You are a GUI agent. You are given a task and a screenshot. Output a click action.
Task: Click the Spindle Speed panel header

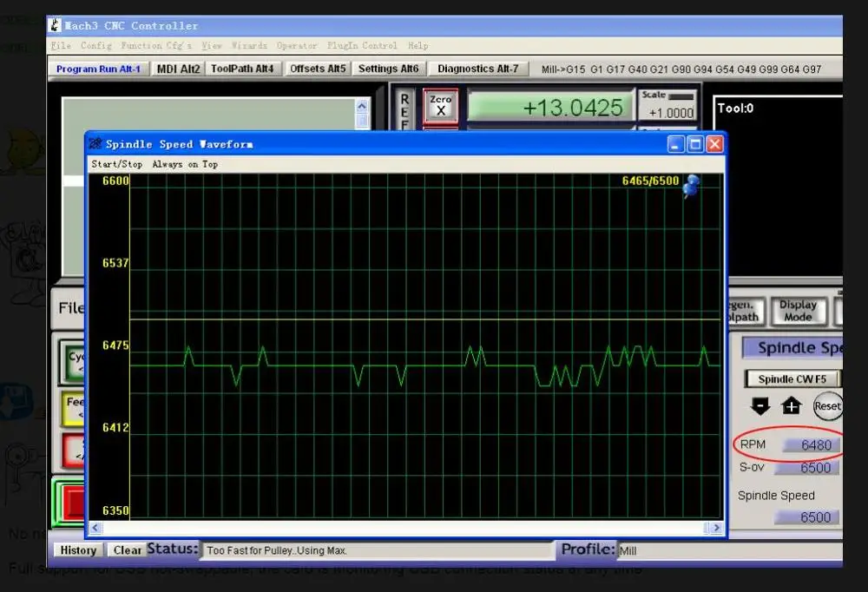pyautogui.click(x=792, y=348)
